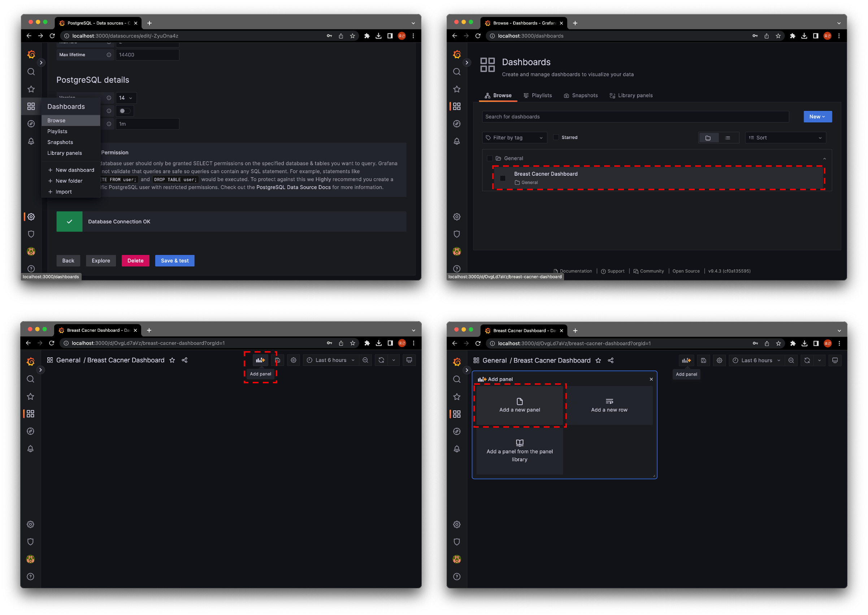Check the General folder checkbox
The width and height of the screenshot is (868, 615).
tap(490, 158)
